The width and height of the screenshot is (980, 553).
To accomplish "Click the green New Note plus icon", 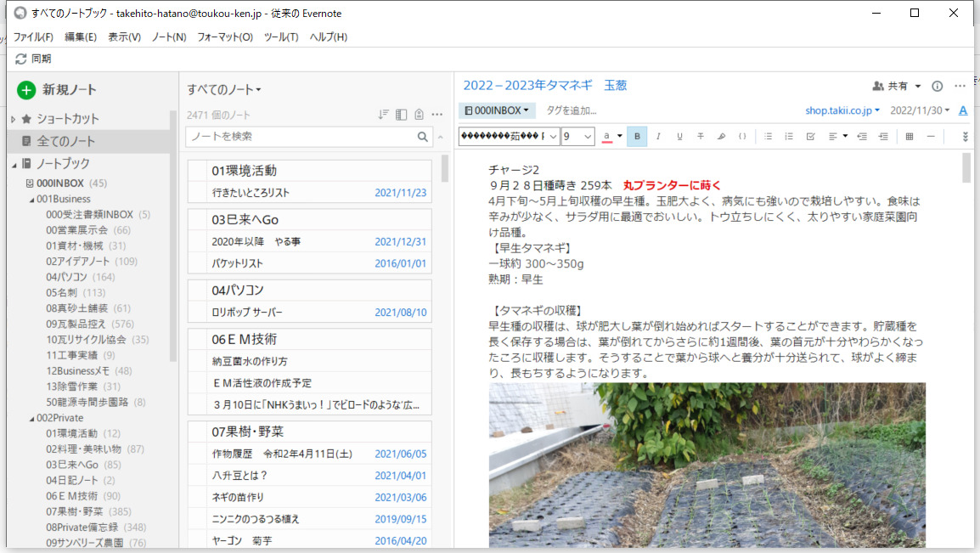I will pyautogui.click(x=26, y=90).
